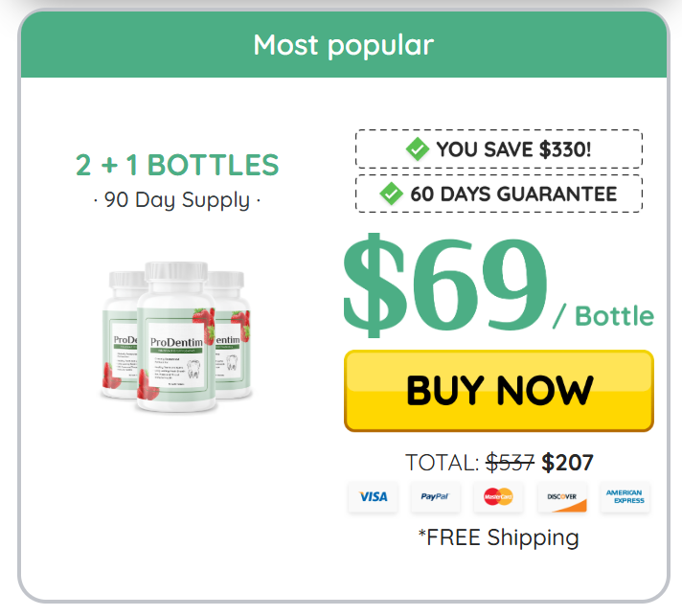This screenshot has height=616, width=682.
Task: Click the MasterCard payment icon
Action: click(498, 496)
